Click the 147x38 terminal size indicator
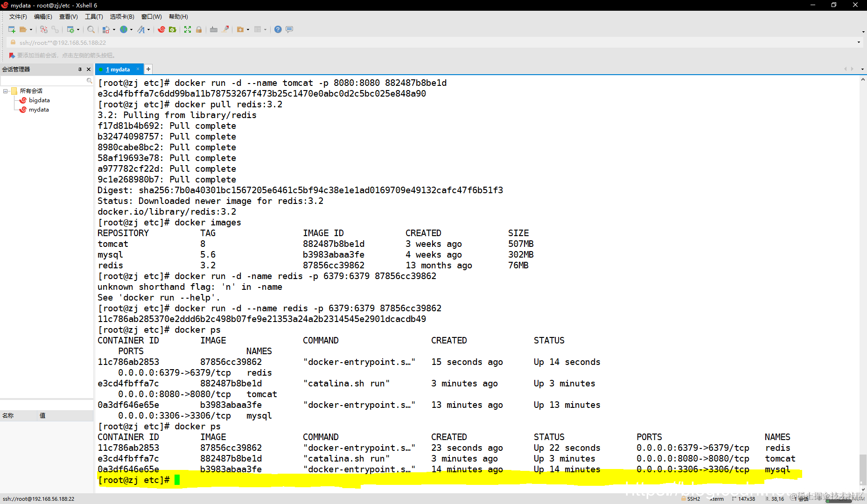The width and height of the screenshot is (867, 504). click(743, 499)
